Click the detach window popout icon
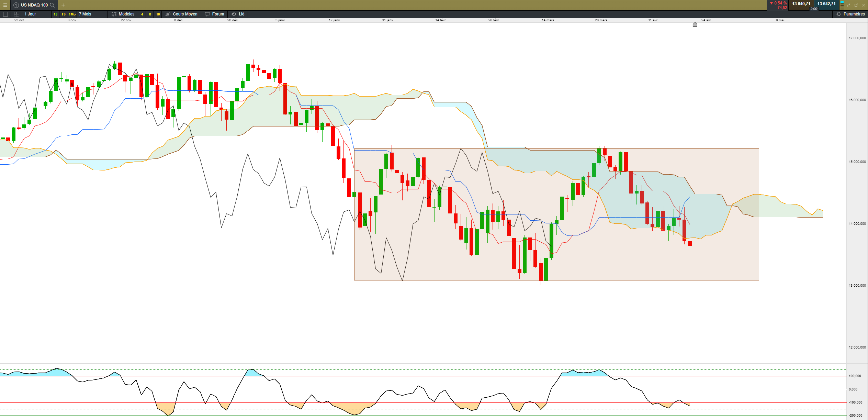The width and height of the screenshot is (868, 420). click(x=856, y=5)
